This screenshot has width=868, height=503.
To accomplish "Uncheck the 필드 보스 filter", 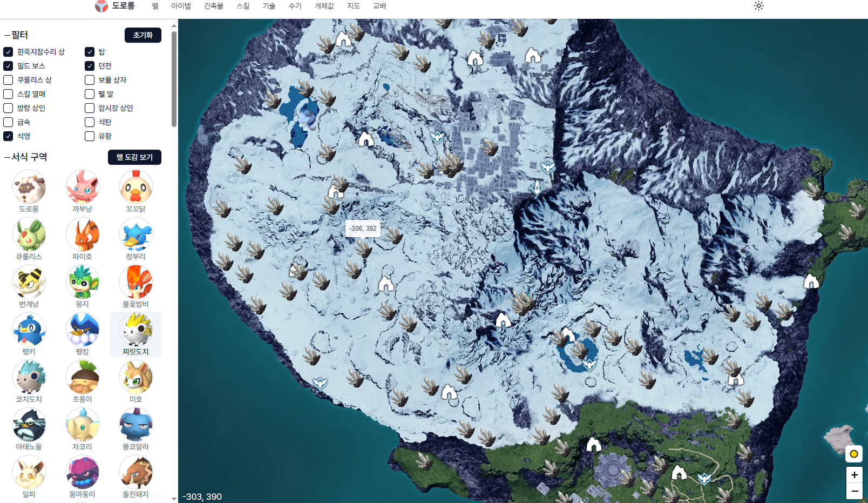I will click(8, 66).
